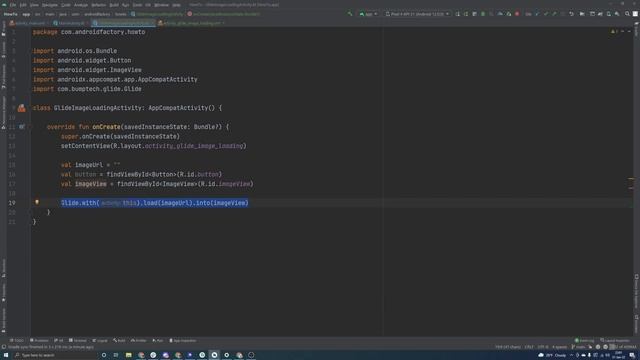Click the class gutter icon beside GlideImageLoadingActivity

22,108
